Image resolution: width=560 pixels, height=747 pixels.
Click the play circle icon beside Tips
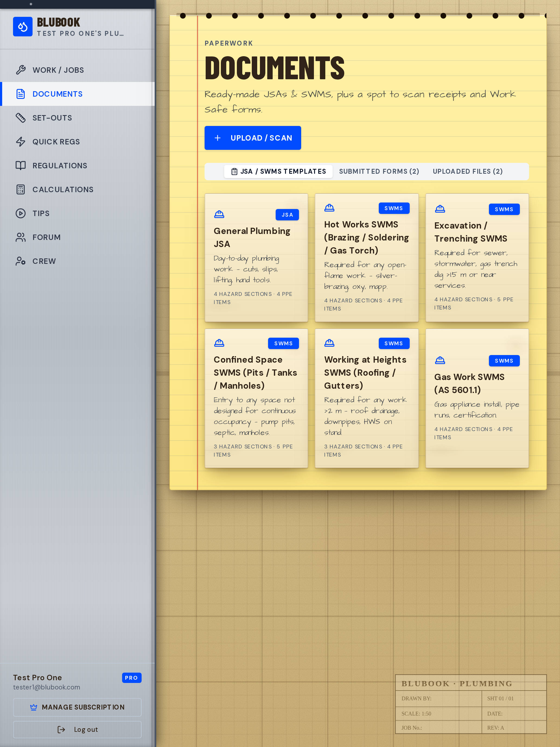click(x=21, y=213)
